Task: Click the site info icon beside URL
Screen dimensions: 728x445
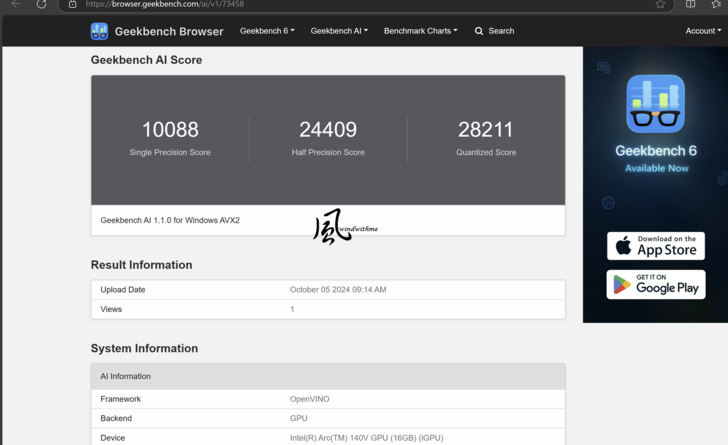Action: pyautogui.click(x=72, y=4)
